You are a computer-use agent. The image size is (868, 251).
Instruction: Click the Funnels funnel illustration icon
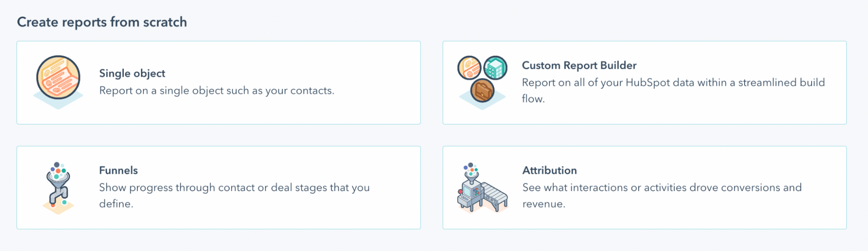(x=58, y=188)
